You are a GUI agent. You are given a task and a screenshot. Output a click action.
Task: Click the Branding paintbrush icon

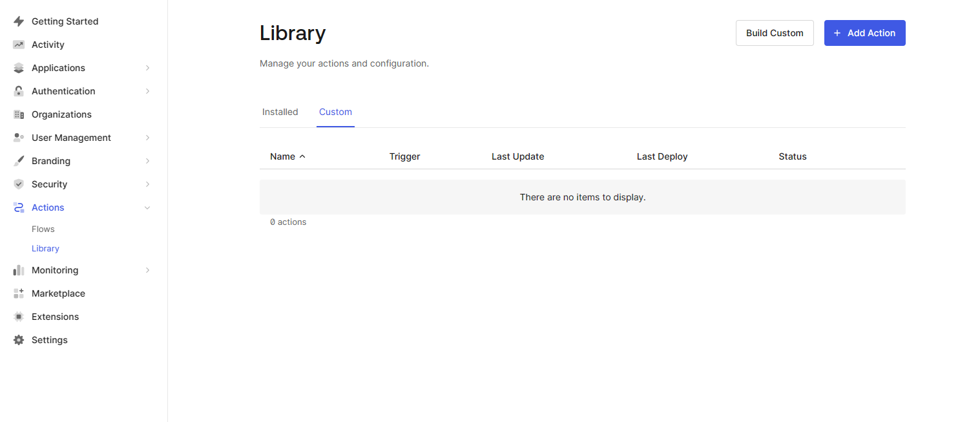(x=19, y=161)
